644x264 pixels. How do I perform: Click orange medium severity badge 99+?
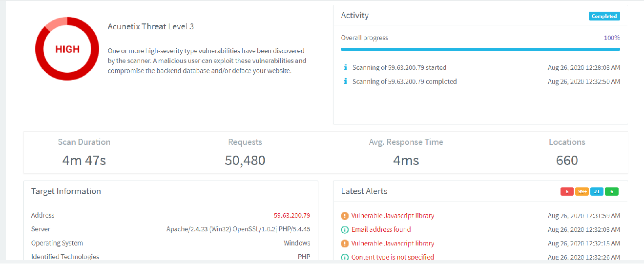(582, 191)
